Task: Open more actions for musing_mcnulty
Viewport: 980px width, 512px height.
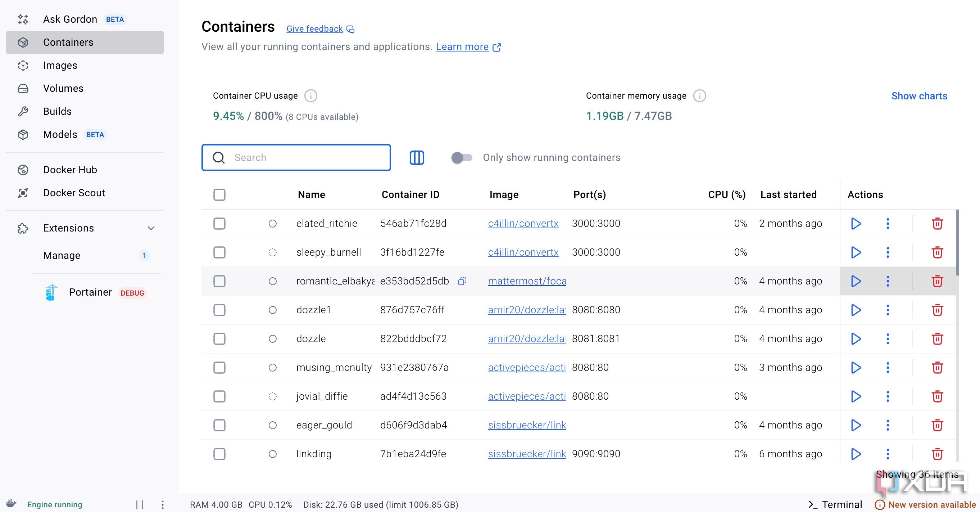Action: pos(888,368)
